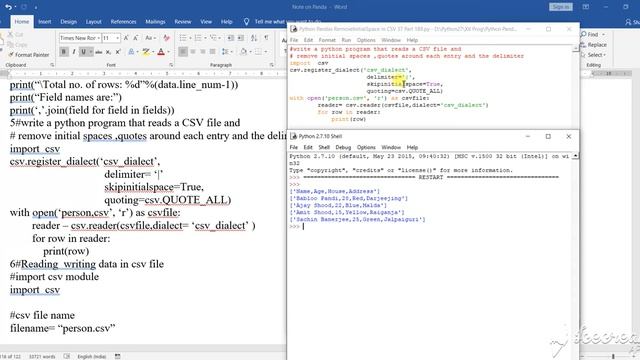
Task: Click the Python icon in editor title bar
Action: [x=293, y=29]
